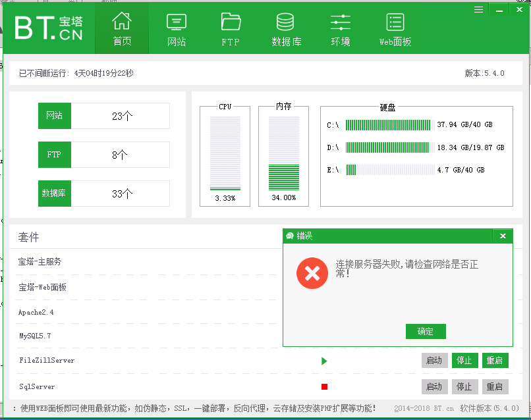Click the E:\ disk usage bar
Screen dimensions: 531x420
390,170
